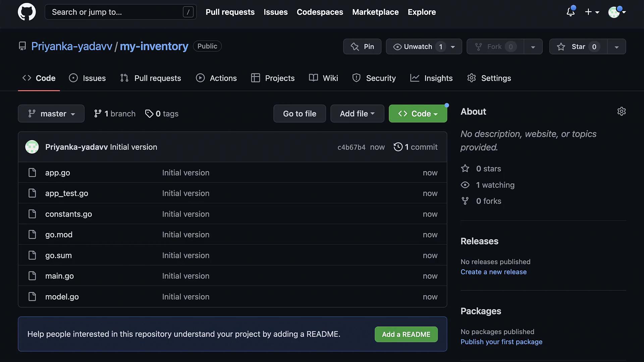Screen dimensions: 644x362
Task: Click the Add a README button
Action: click(406, 334)
